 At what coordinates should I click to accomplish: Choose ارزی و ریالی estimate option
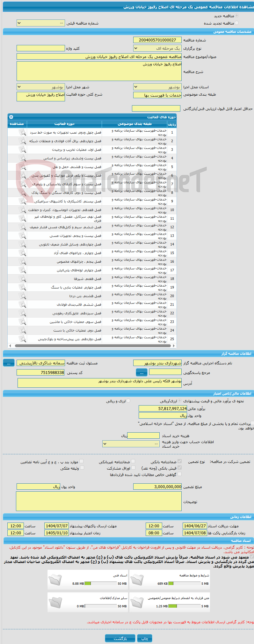pos(128,401)
